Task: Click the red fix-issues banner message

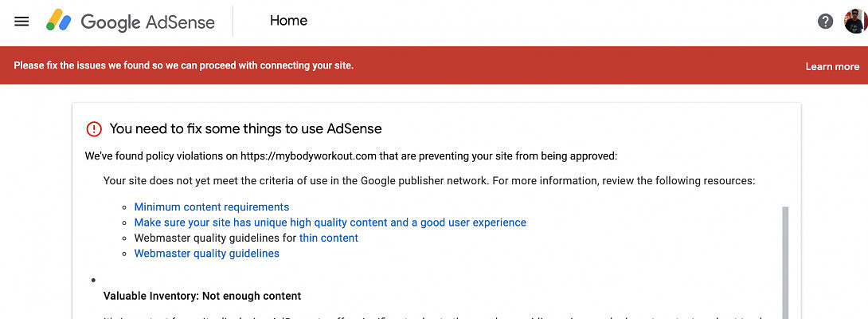Action: (184, 65)
